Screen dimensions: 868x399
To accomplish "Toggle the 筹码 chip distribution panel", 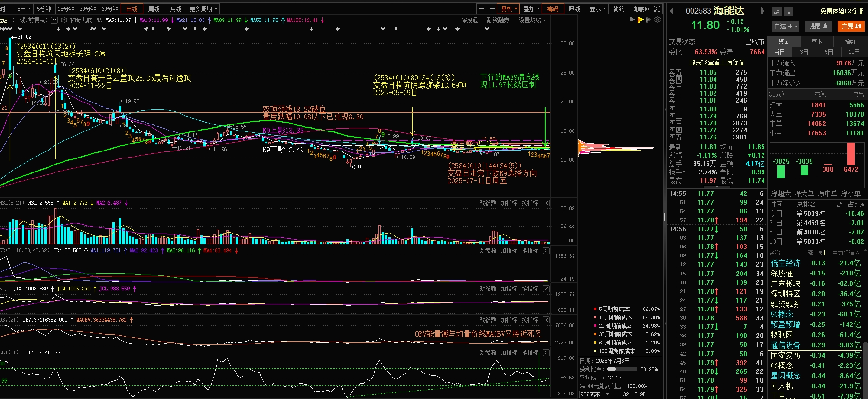I will click(553, 9).
